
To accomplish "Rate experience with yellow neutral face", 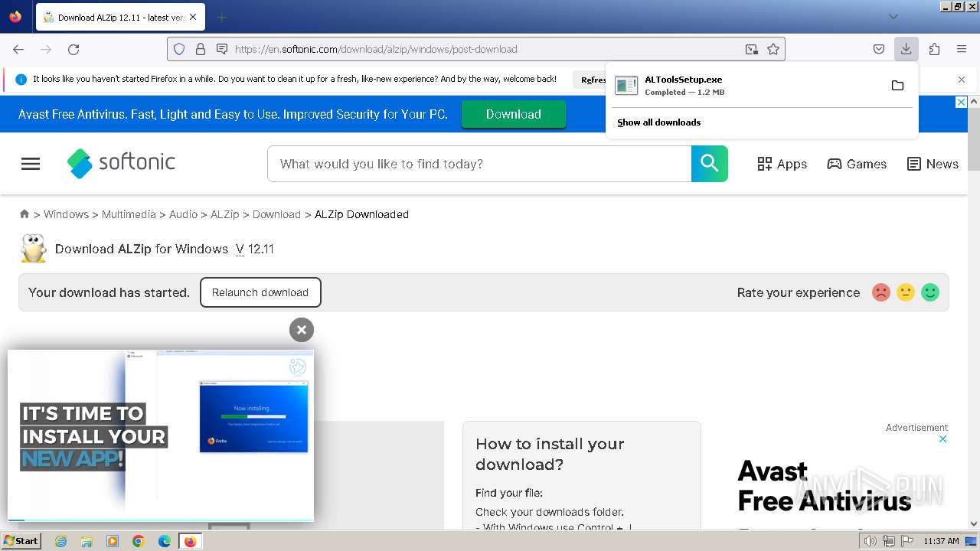I will click(x=906, y=292).
